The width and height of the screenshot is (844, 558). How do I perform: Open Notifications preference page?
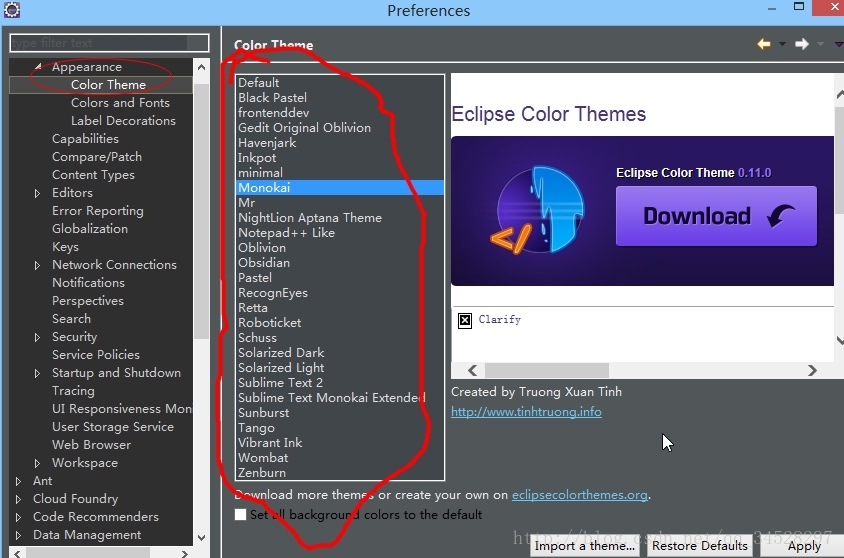[x=88, y=283]
